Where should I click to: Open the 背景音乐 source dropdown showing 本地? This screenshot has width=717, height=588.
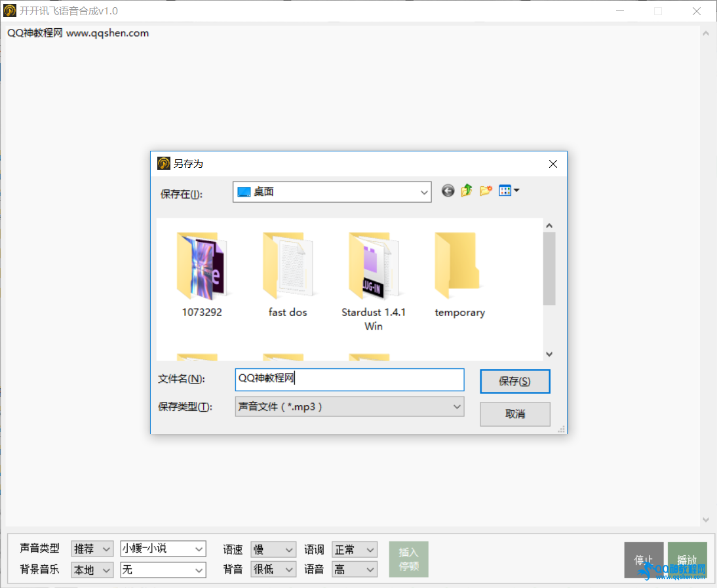(x=92, y=570)
